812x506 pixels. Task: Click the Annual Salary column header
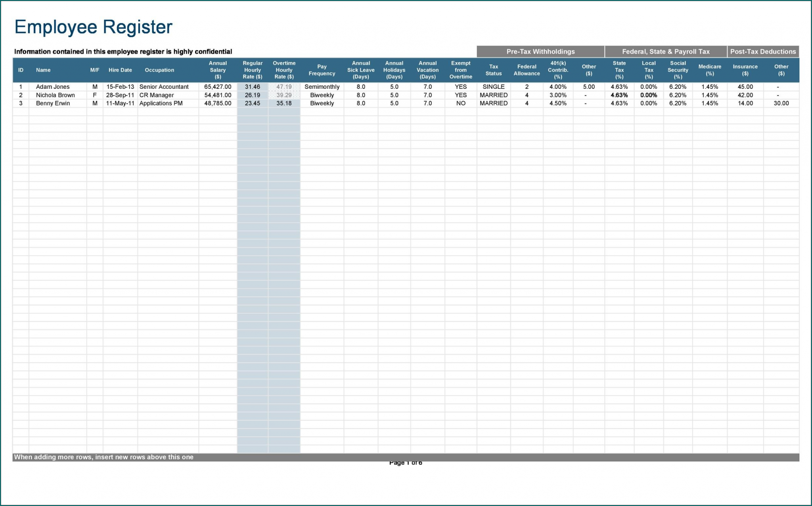point(218,70)
